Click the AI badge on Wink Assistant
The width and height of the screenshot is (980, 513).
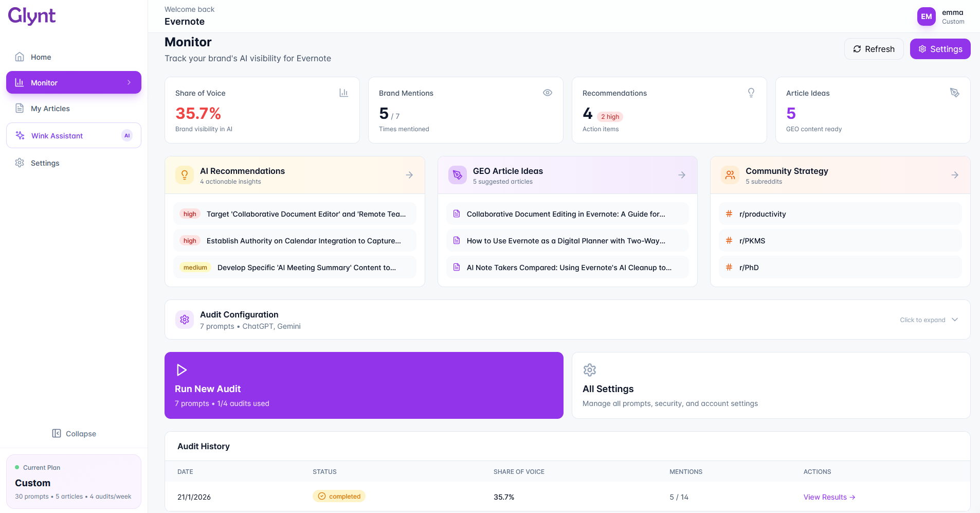[x=127, y=136]
